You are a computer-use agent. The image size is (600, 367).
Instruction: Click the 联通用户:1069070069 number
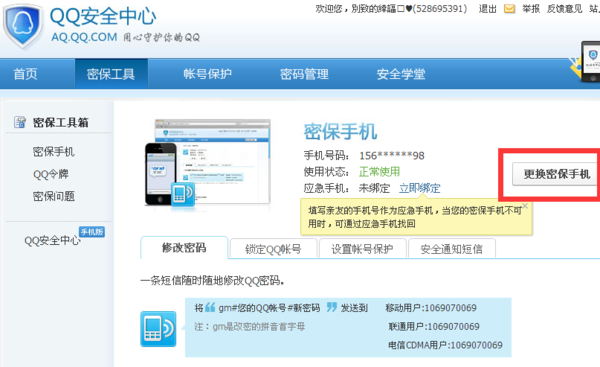click(434, 326)
